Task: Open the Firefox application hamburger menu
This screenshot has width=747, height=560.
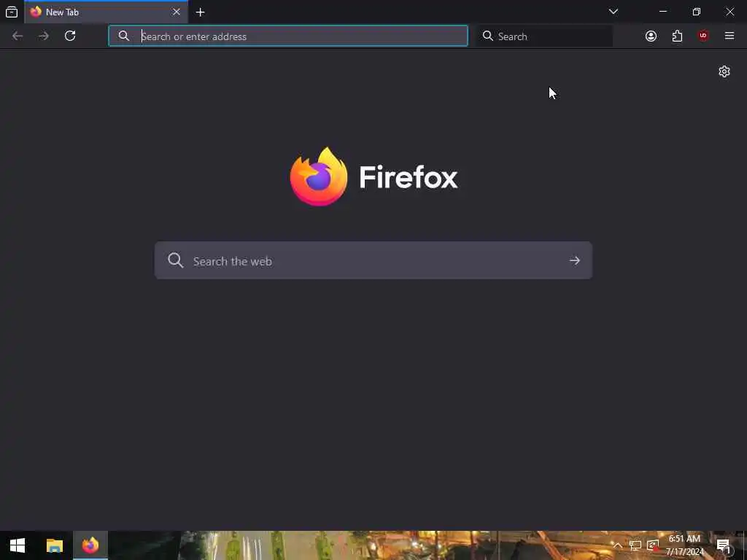Action: (x=729, y=36)
